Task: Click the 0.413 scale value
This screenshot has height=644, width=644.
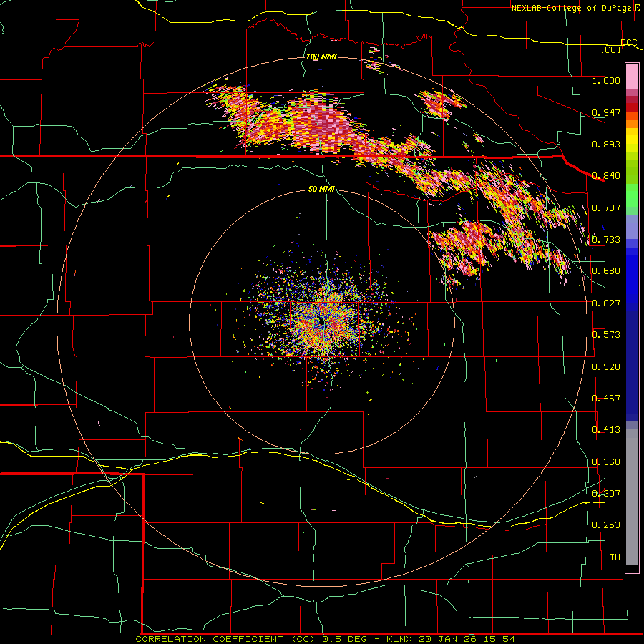Action: tap(606, 430)
